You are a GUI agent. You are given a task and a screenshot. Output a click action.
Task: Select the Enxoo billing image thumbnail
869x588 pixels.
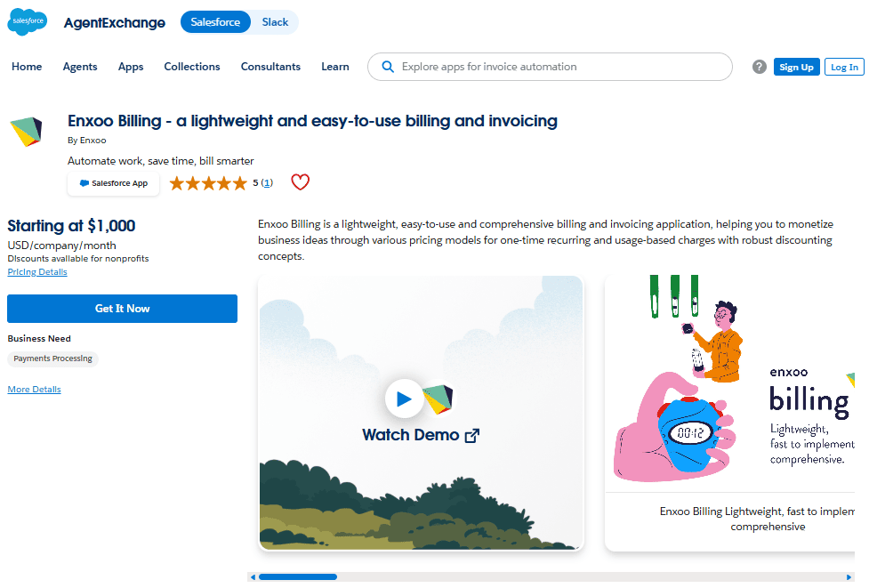730,413
